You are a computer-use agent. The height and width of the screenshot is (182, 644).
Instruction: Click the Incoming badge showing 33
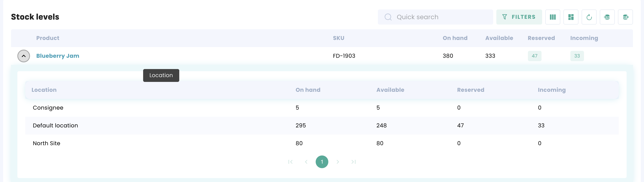[x=577, y=56]
